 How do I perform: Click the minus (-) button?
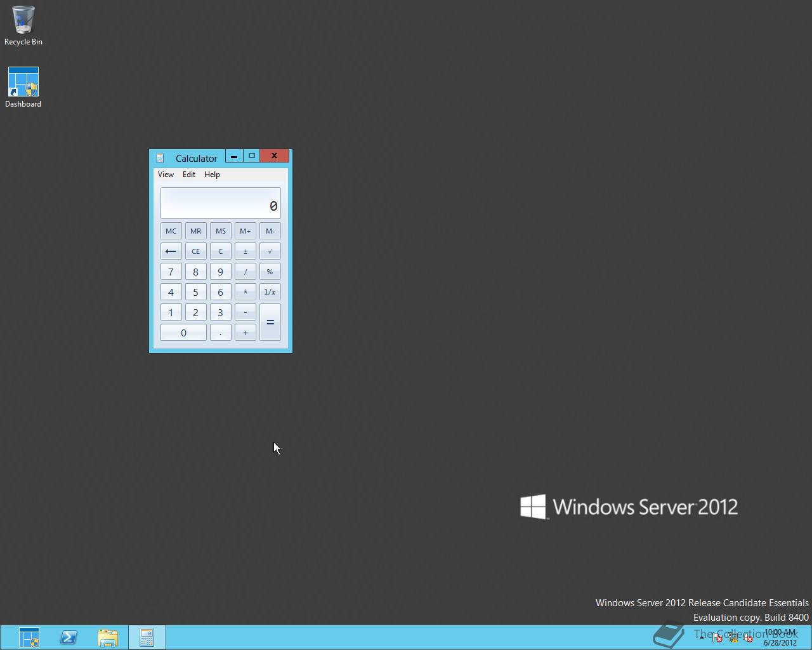(x=246, y=312)
